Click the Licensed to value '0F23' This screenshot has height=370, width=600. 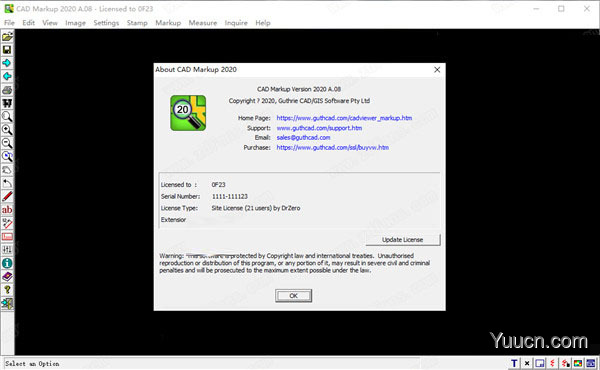(218, 184)
